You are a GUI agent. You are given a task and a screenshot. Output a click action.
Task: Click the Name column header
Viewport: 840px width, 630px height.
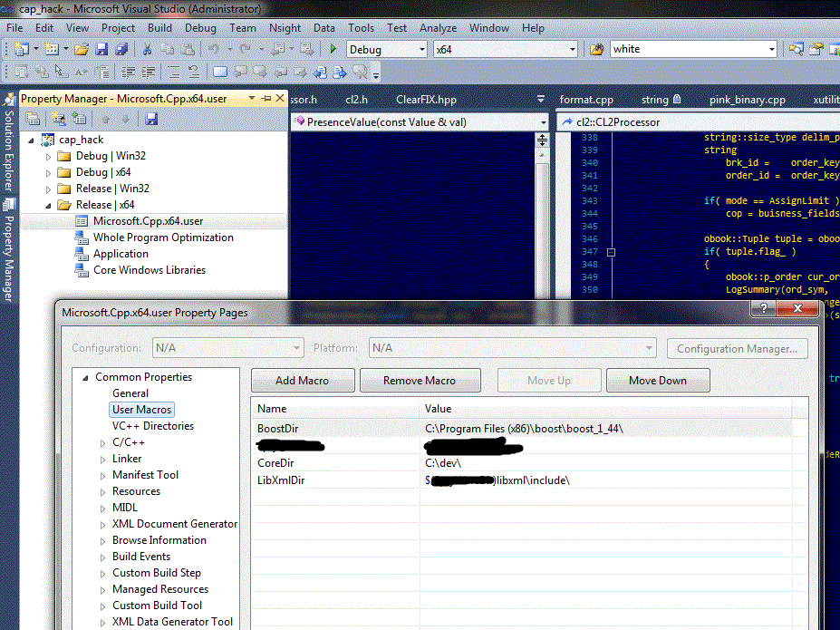[x=336, y=409]
